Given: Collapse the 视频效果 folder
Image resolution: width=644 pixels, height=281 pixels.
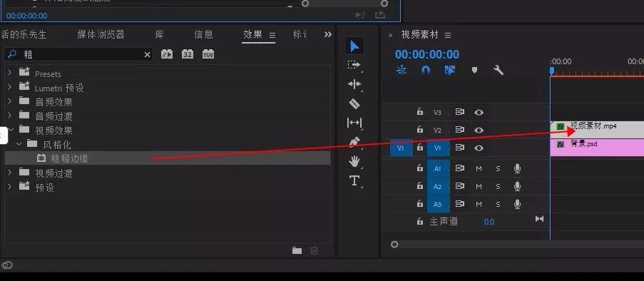Looking at the screenshot, I should pyautogui.click(x=11, y=130).
